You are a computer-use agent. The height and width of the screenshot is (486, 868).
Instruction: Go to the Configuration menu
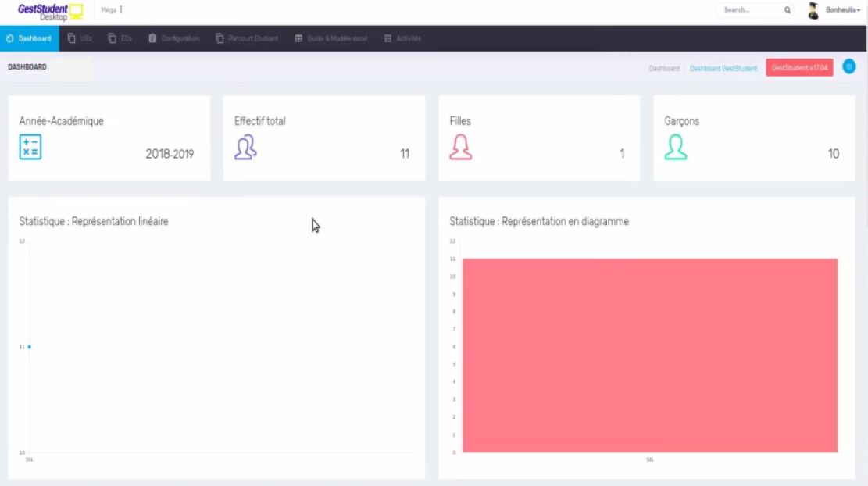pyautogui.click(x=174, y=38)
